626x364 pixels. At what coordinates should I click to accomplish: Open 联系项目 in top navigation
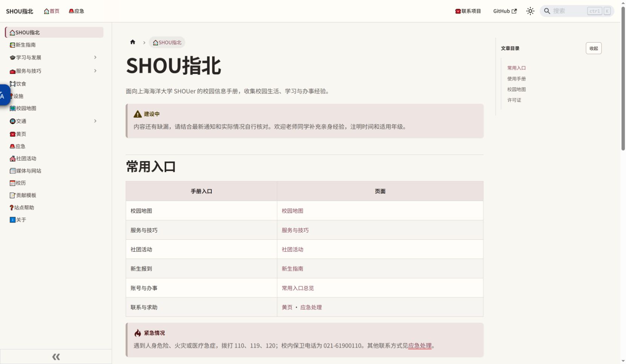pos(468,11)
